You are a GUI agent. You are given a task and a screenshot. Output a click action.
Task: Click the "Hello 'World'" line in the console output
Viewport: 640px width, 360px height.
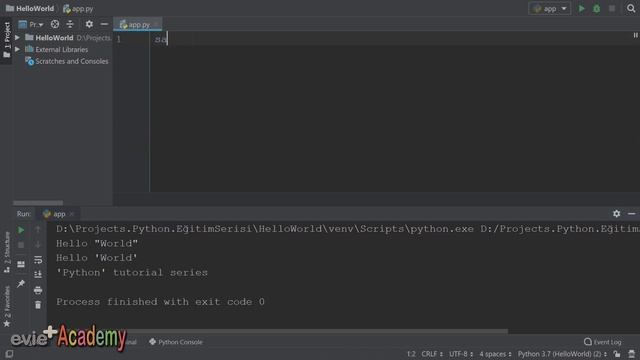[x=97, y=258]
